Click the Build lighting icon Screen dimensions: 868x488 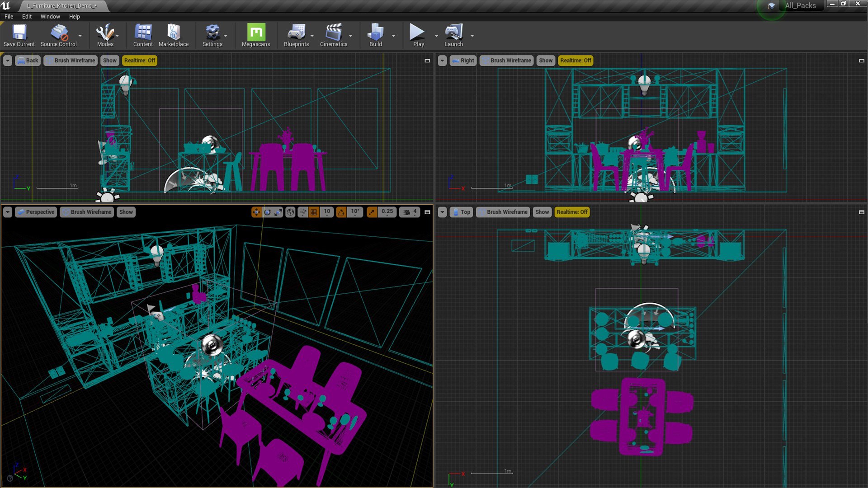pos(375,35)
